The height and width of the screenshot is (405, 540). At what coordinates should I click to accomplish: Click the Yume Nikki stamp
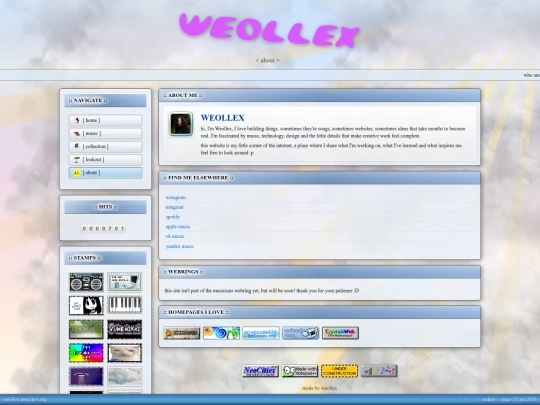[124, 329]
